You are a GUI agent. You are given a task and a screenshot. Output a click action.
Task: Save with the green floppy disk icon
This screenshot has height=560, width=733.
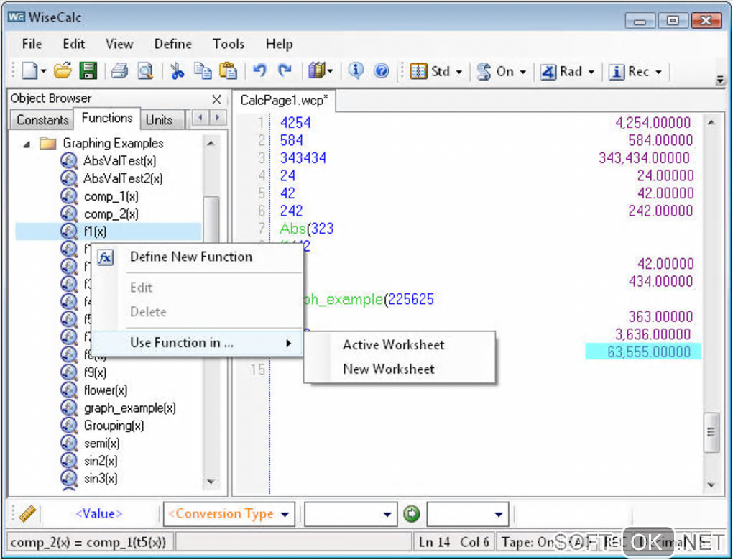pyautogui.click(x=88, y=71)
